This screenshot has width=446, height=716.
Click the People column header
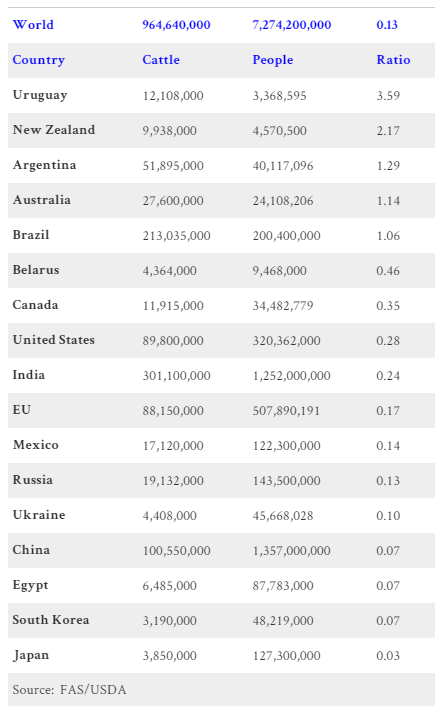273,60
